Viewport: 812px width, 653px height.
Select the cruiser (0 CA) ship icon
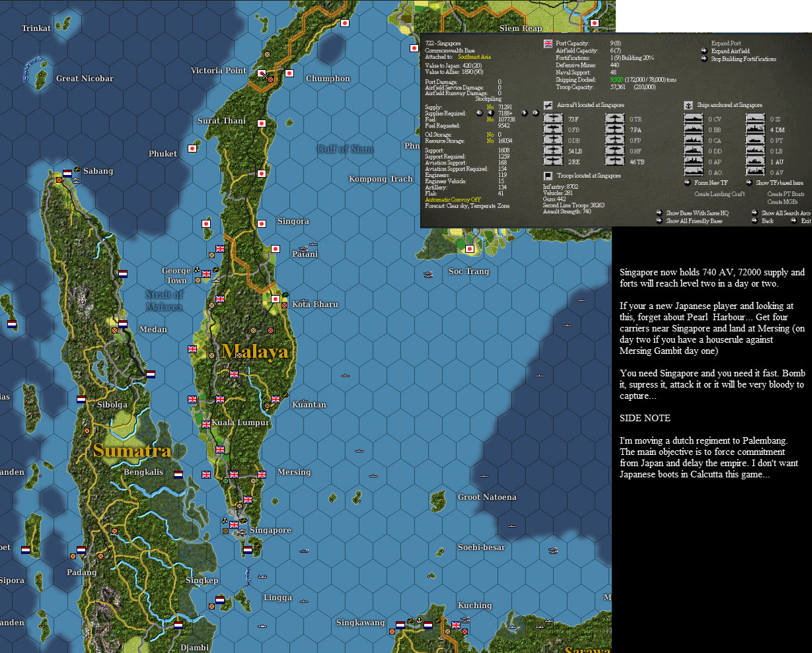click(x=693, y=140)
